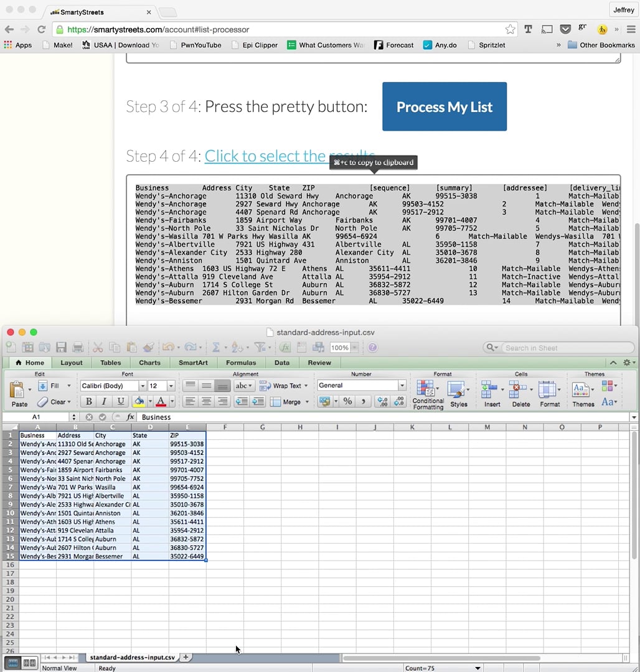
Task: Align cell contents to top
Action: 191,385
